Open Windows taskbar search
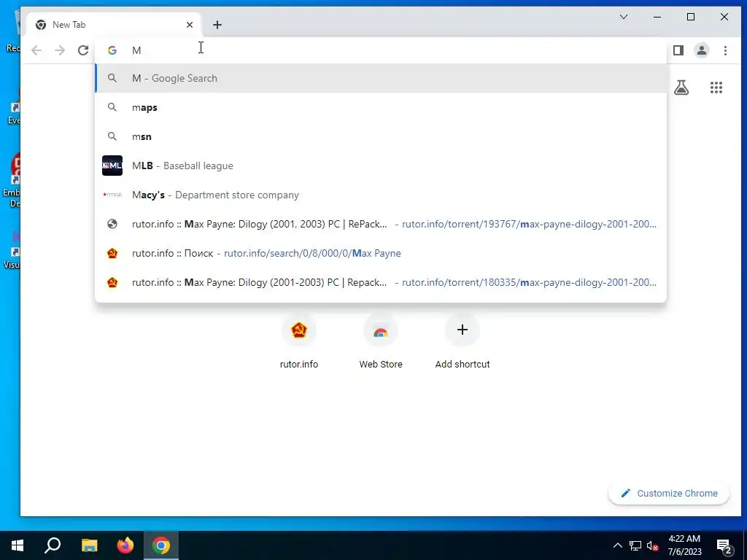This screenshot has width=747, height=560. pos(53,545)
